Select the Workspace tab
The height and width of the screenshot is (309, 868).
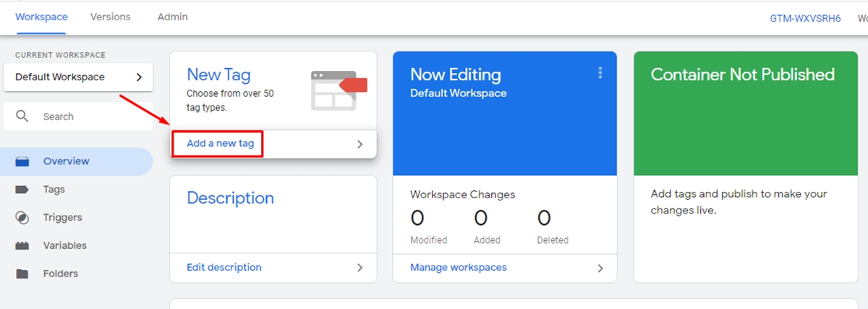tap(41, 17)
